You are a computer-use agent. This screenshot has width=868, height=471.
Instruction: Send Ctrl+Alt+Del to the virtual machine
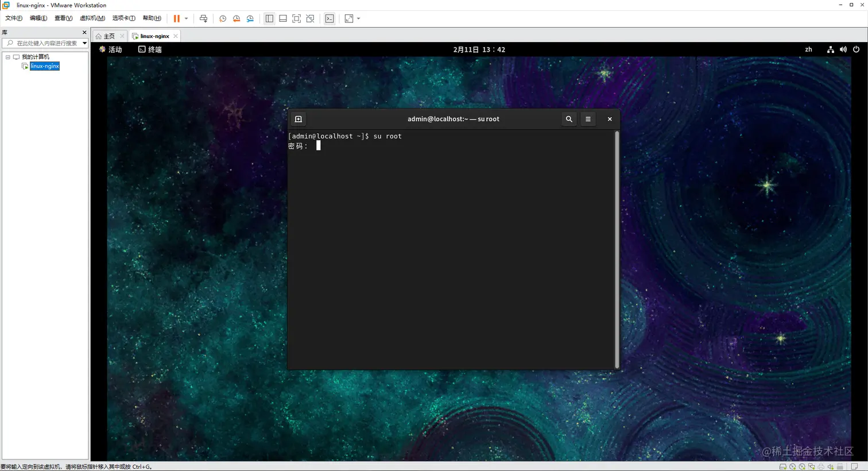(203, 18)
